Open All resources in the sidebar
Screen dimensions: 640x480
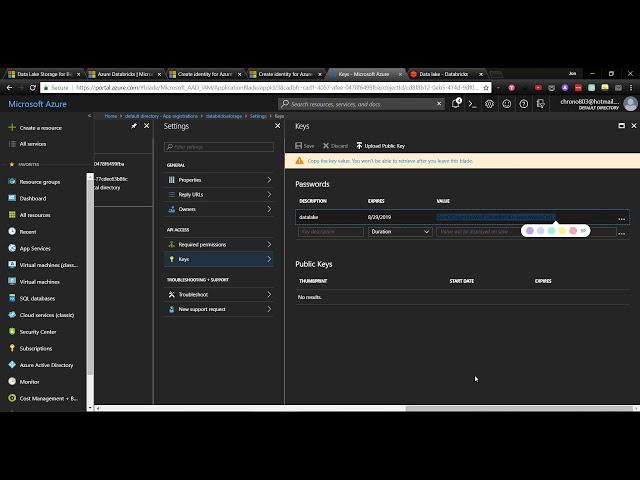tap(35, 215)
